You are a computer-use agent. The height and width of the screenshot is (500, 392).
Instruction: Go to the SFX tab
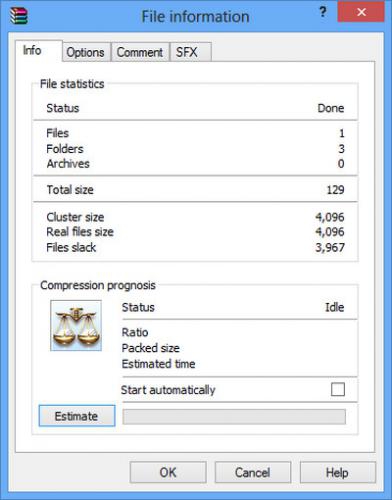(x=190, y=52)
